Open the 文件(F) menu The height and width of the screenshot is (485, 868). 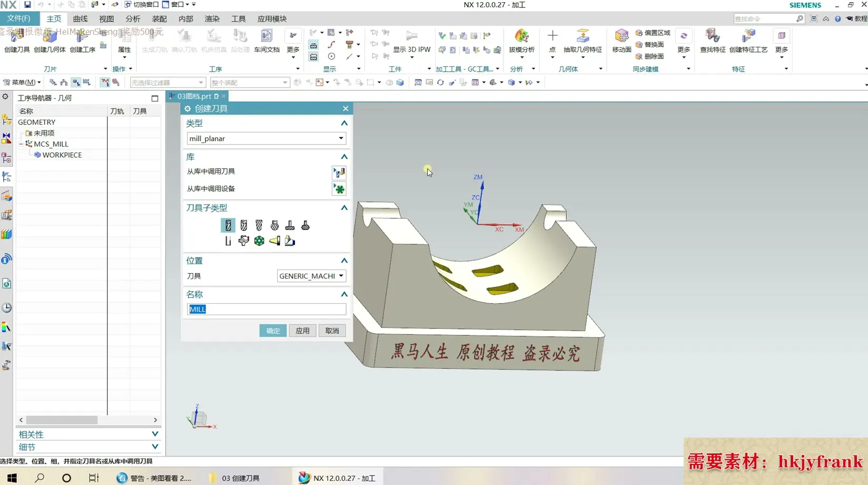tap(19, 18)
